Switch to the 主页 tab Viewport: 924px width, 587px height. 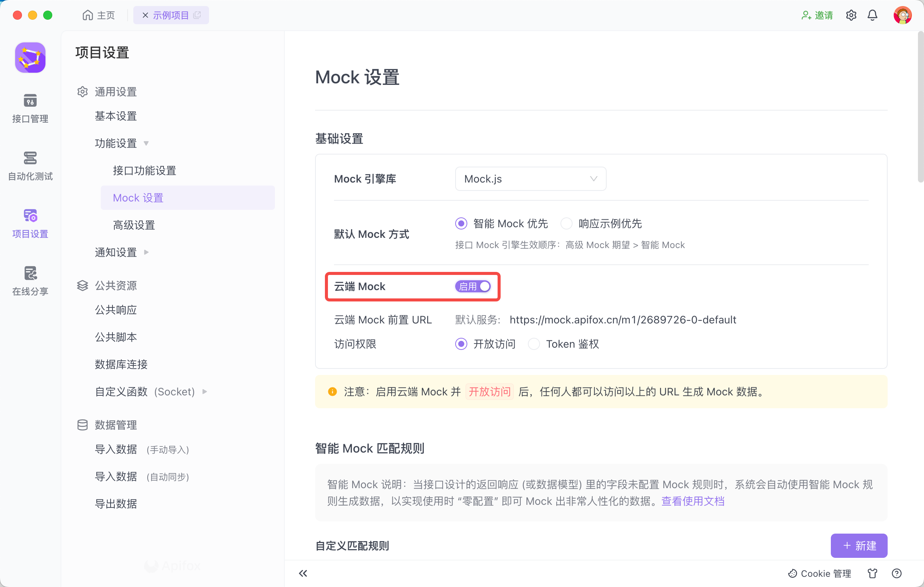click(x=98, y=16)
